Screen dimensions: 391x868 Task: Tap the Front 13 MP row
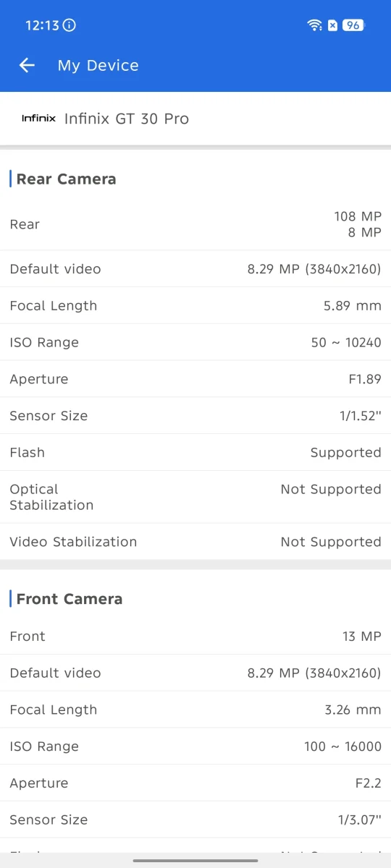(195, 637)
